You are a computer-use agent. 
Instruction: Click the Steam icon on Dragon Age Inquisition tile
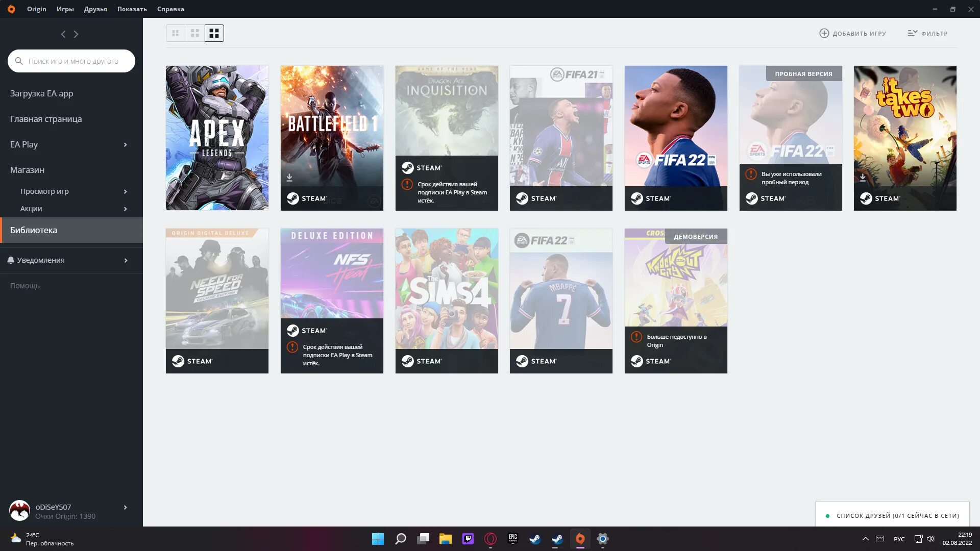point(407,168)
